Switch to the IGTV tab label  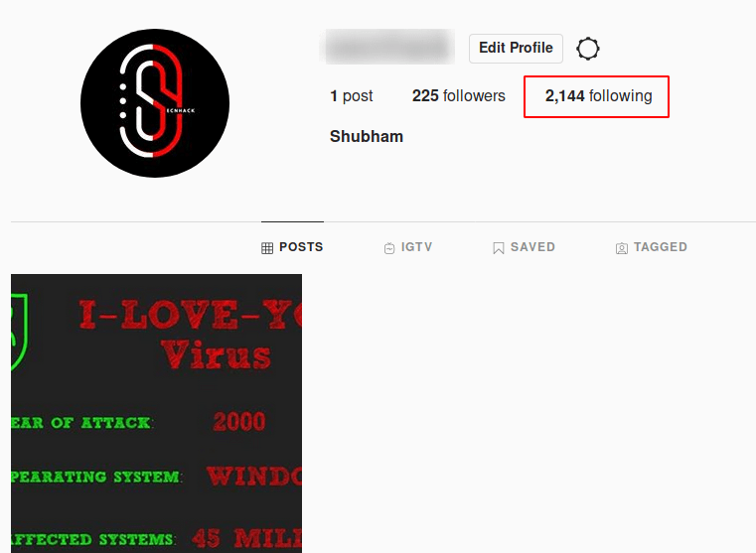(x=417, y=247)
